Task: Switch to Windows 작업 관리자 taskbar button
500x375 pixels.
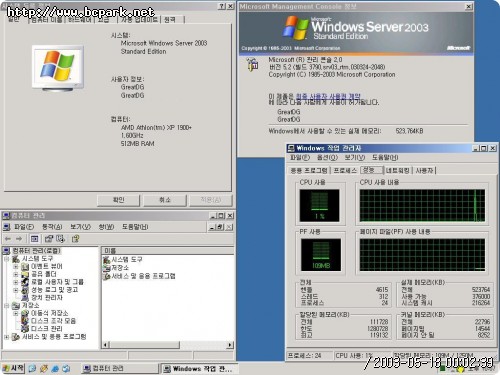Action: 199,369
